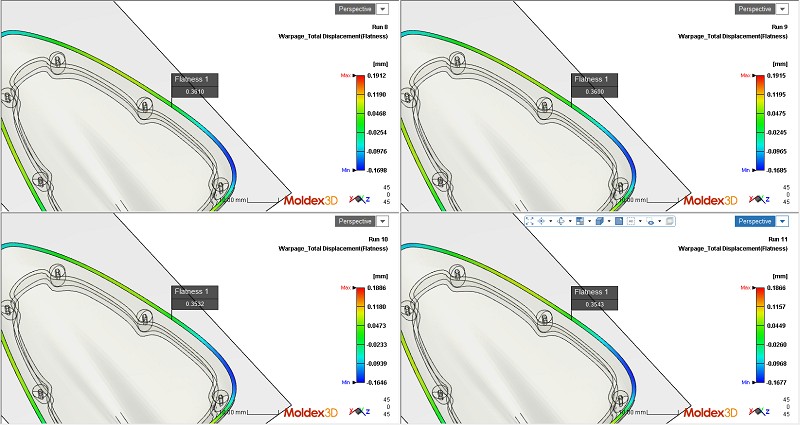800x425 pixels.
Task: Click the rotate view icon in the Run 11 toolbar
Action: (561, 221)
